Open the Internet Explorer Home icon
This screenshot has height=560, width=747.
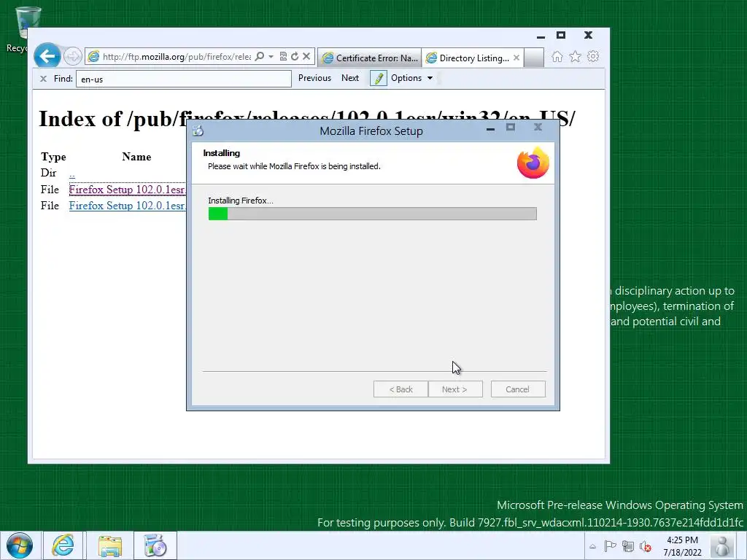point(557,57)
